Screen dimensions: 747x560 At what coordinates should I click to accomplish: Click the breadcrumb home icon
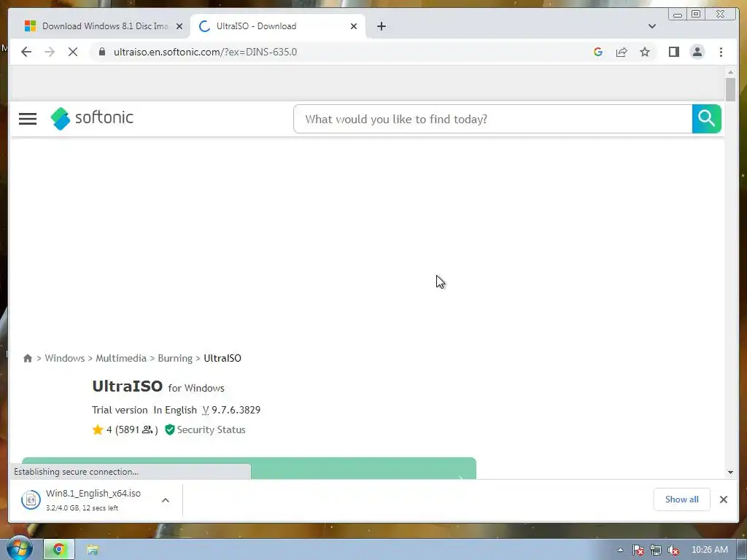pyautogui.click(x=28, y=358)
